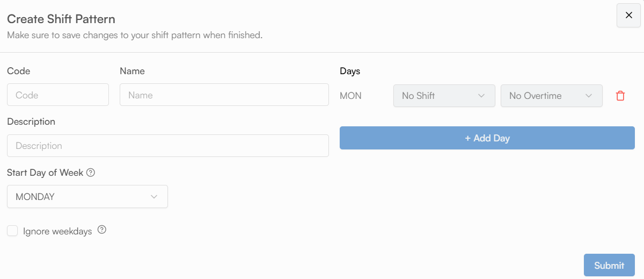Click the Description input box
Screen dimensions: 644x279
(167, 146)
